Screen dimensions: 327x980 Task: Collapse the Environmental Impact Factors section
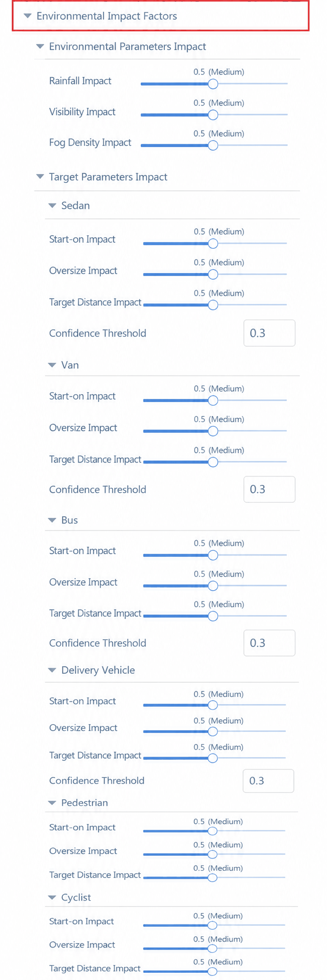click(28, 16)
